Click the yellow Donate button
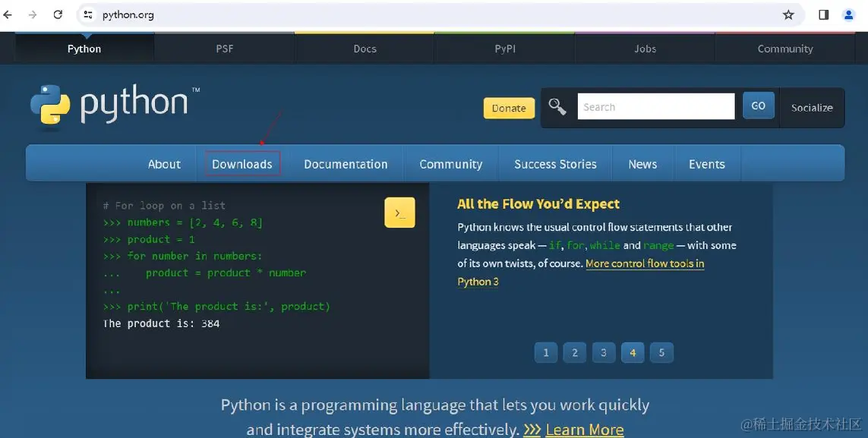The image size is (868, 438). point(509,109)
